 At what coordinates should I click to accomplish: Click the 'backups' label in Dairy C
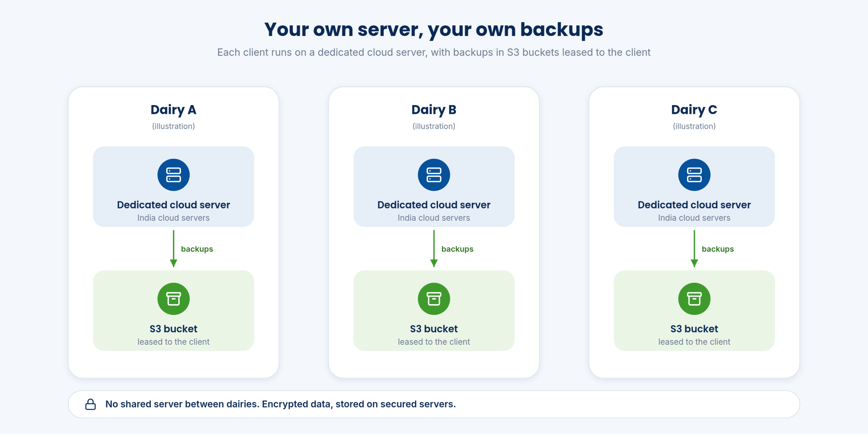coord(718,249)
